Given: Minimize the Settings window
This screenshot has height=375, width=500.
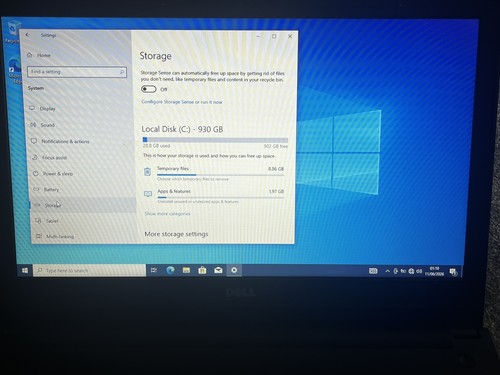Looking at the screenshot, I should [x=258, y=36].
